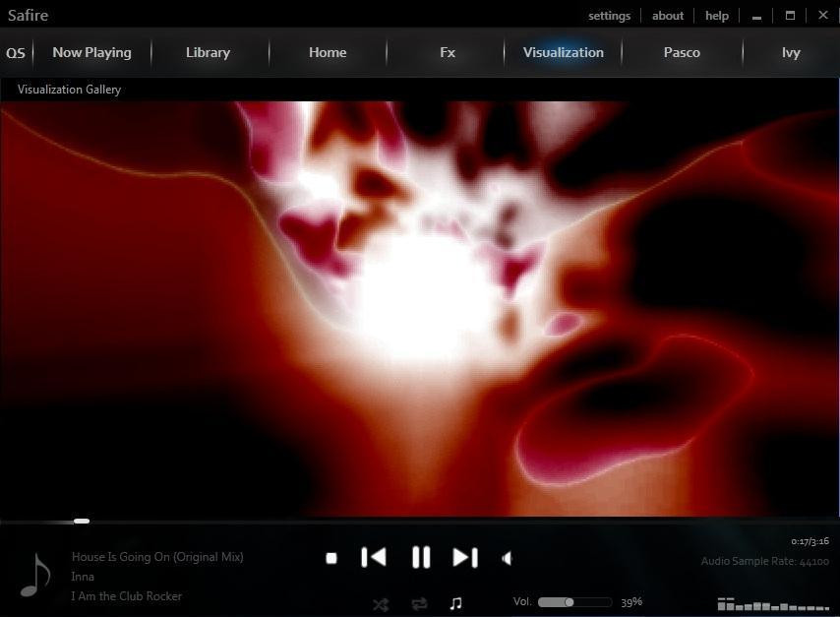Stop playback with the square stop button
Viewport: 840px width, 617px height.
(x=331, y=559)
